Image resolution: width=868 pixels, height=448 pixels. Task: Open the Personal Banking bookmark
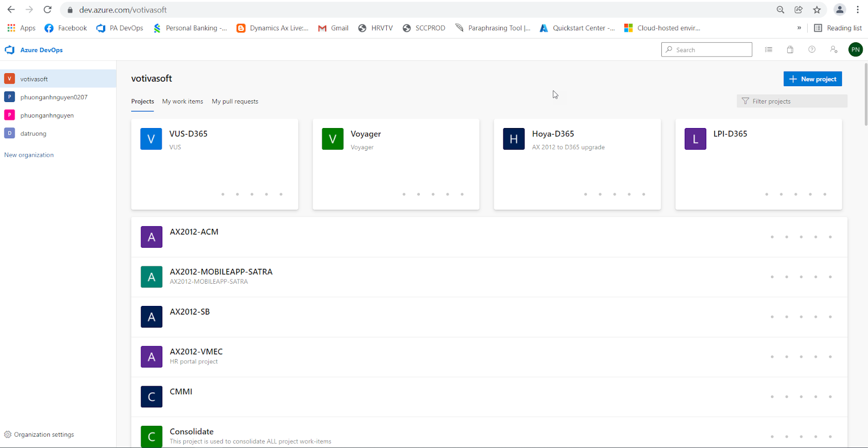[x=190, y=28]
